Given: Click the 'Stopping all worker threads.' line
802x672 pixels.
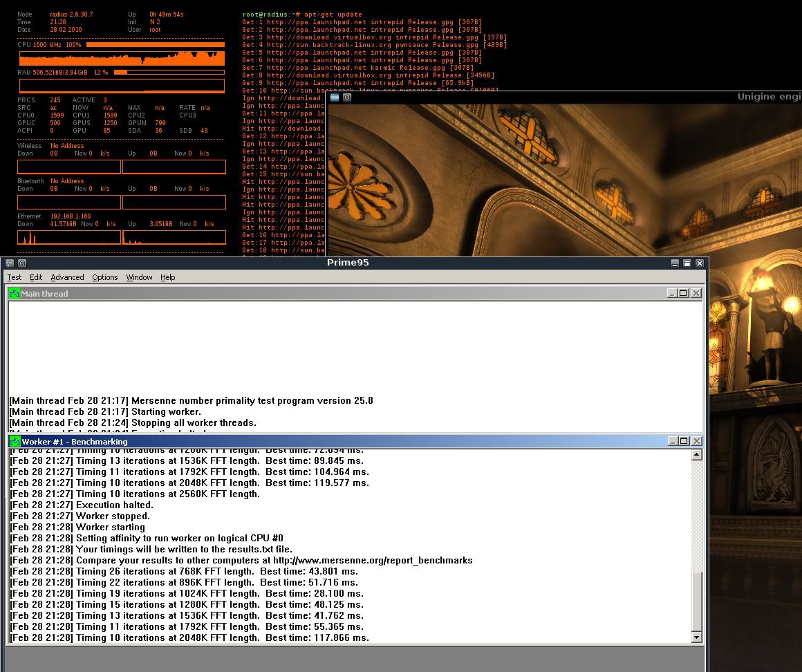Looking at the screenshot, I should coord(133,423).
